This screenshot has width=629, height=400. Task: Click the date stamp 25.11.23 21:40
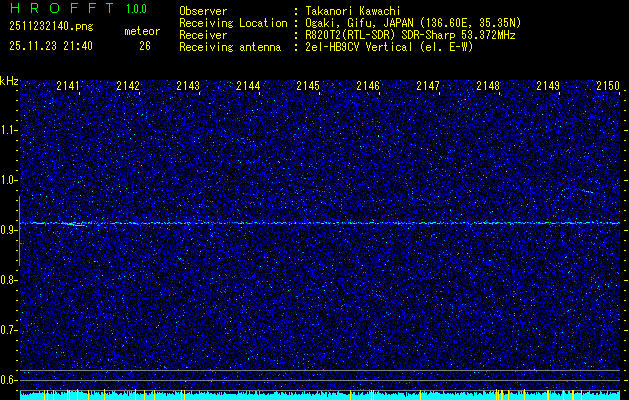pyautogui.click(x=51, y=46)
